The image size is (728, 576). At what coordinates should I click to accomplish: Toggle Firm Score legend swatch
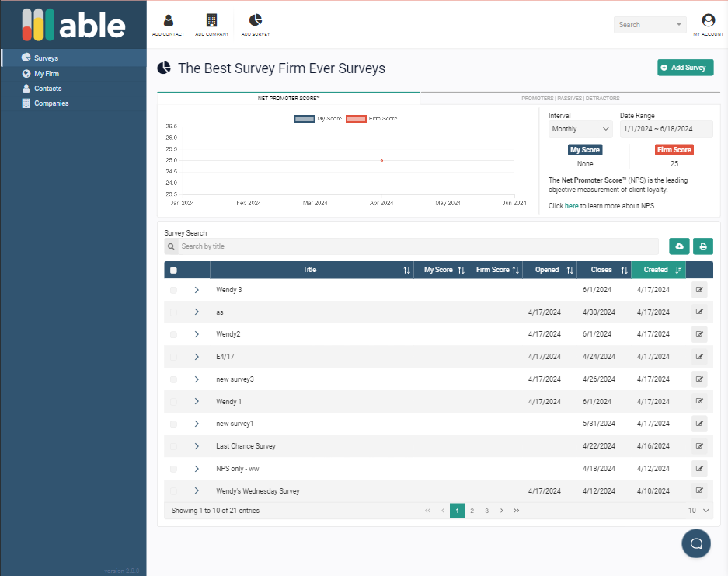(x=356, y=119)
